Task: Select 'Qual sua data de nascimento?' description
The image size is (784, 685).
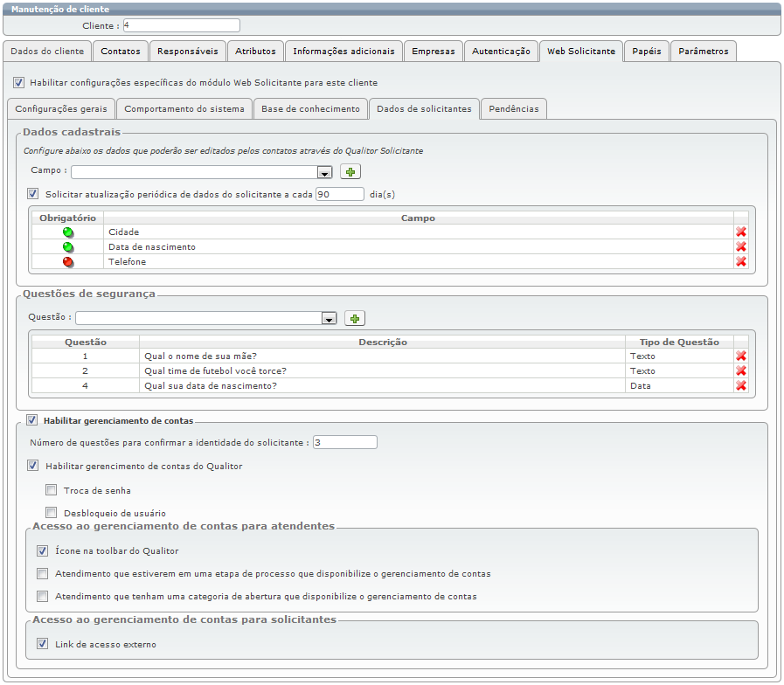Action: (211, 385)
